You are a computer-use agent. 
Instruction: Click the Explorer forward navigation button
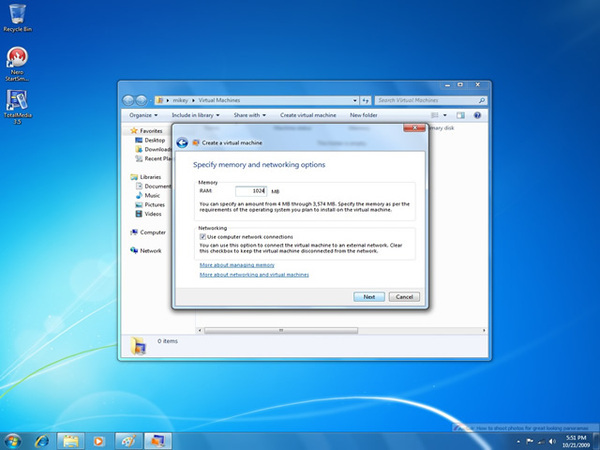pyautogui.click(x=141, y=100)
